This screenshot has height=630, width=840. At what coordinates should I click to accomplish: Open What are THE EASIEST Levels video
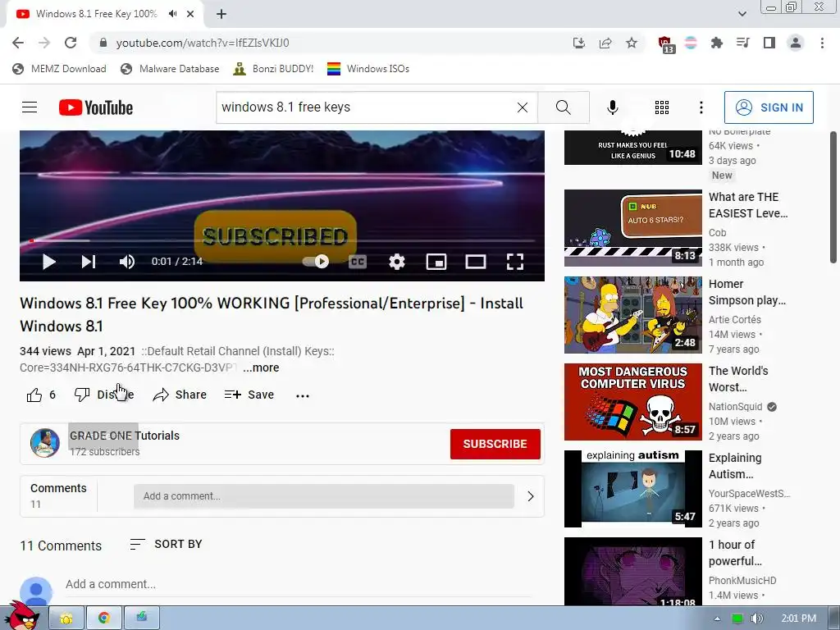(x=748, y=205)
